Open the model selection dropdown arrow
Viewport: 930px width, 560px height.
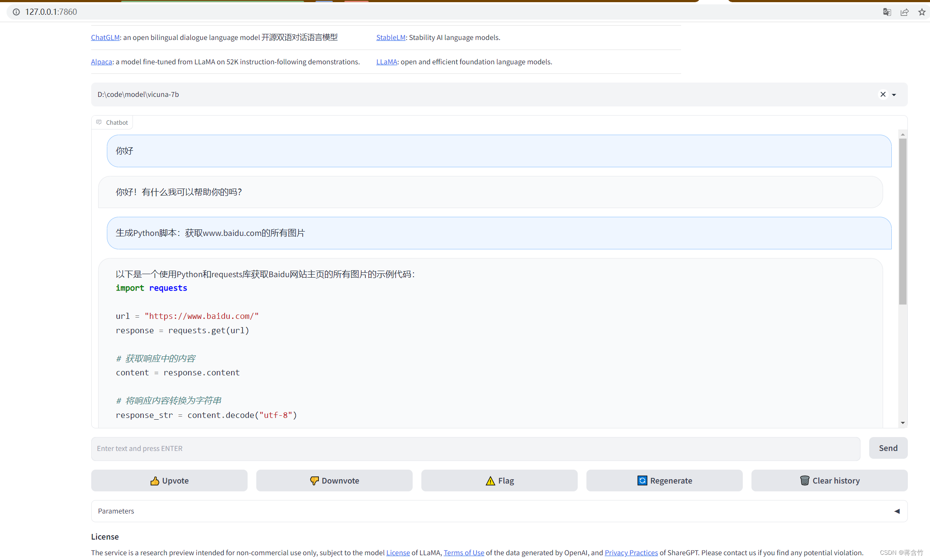coord(894,95)
